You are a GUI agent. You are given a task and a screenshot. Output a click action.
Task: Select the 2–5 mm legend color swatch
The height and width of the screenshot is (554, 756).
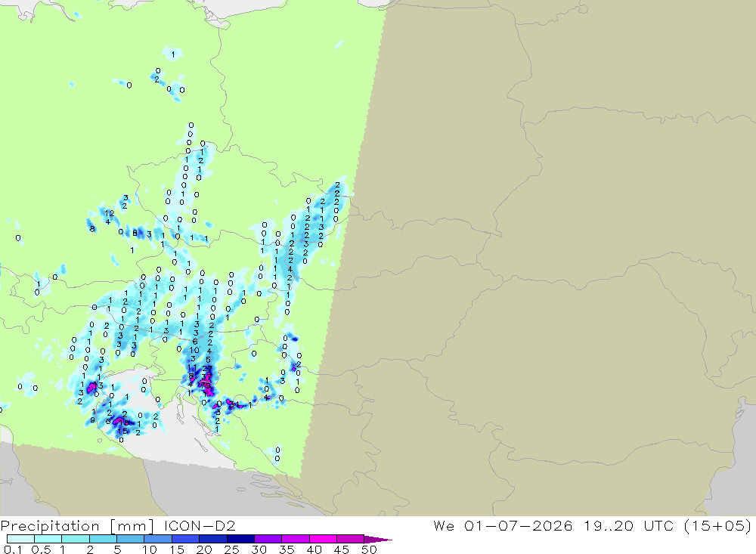tap(103, 539)
